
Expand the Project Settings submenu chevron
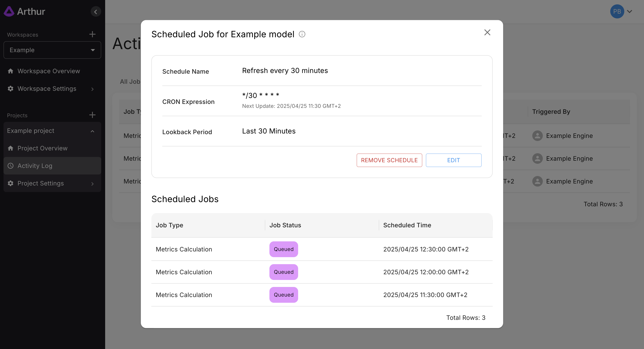point(92,184)
